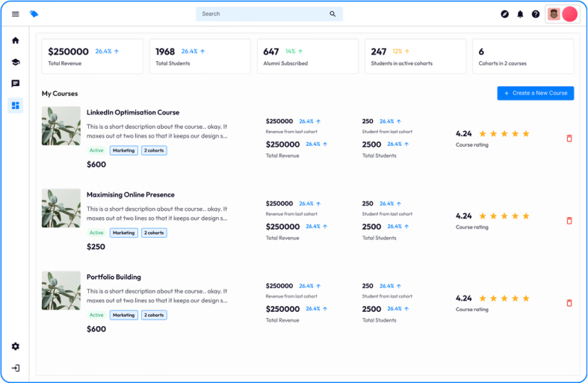Click the logout icon in sidebar
Screen dimensions: 588x383
point(15,368)
